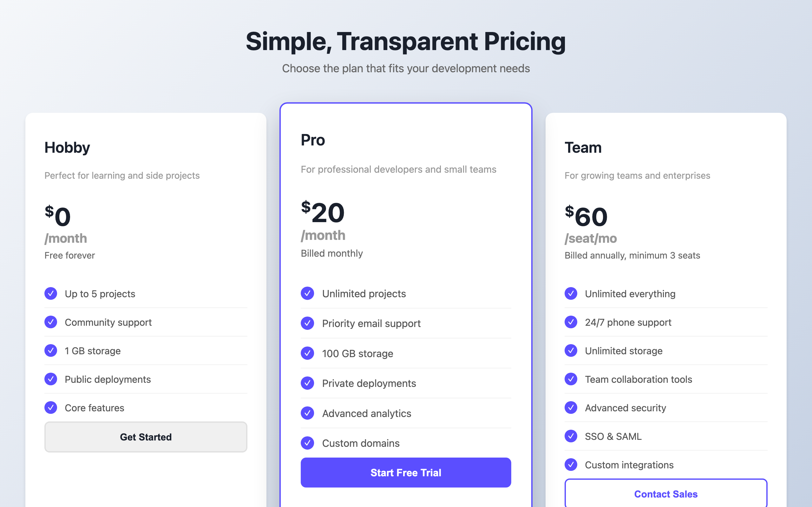Click the Team plan heading
Screen dimensions: 812x507
[583, 148]
